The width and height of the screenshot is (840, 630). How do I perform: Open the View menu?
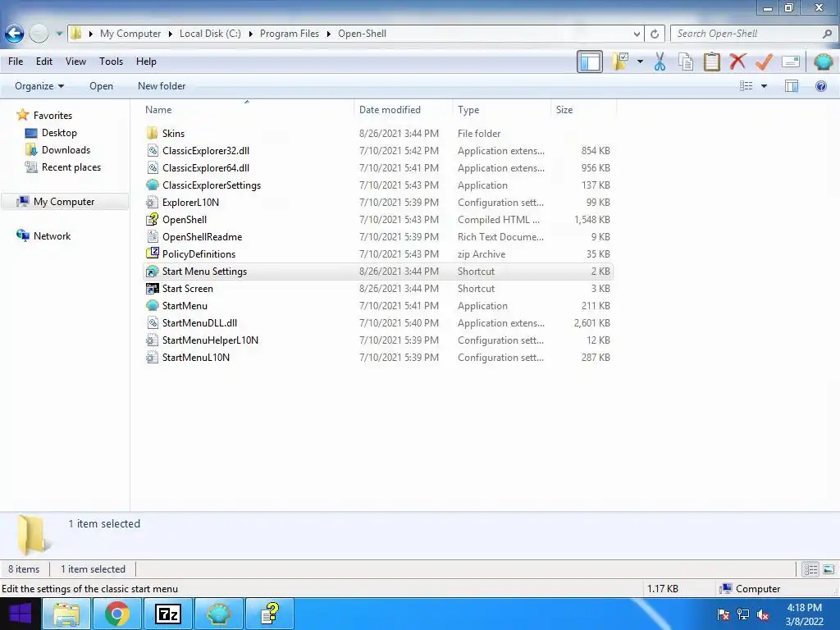75,62
